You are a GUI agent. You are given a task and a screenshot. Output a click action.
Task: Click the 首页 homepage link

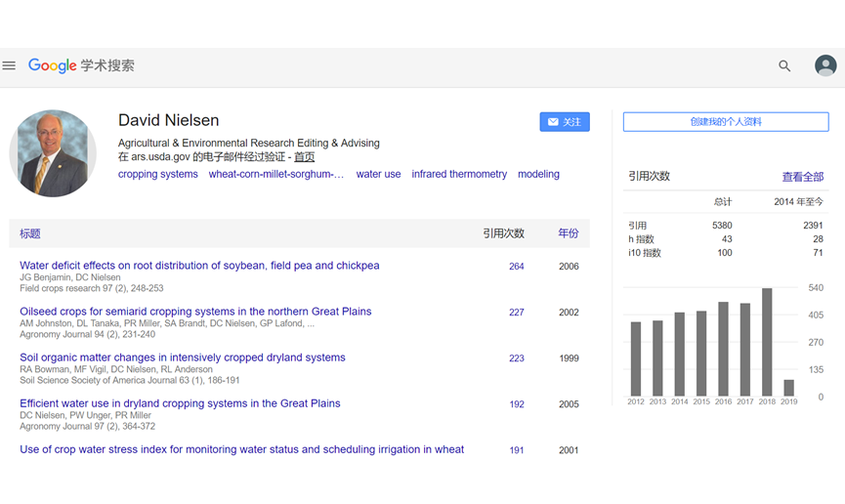(x=304, y=157)
